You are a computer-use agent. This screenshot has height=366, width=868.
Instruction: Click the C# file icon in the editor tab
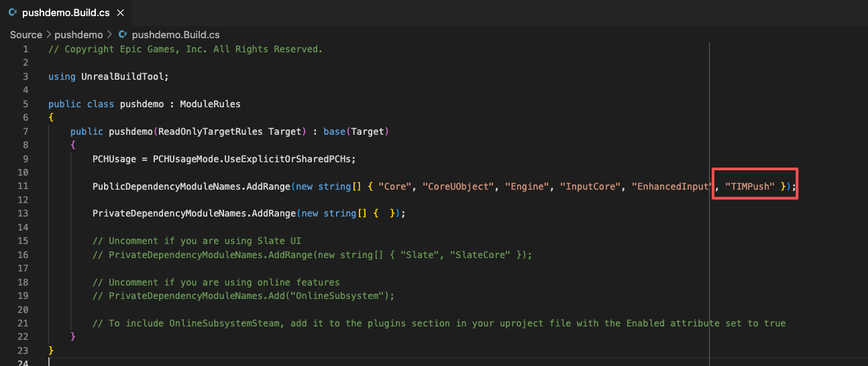click(13, 13)
